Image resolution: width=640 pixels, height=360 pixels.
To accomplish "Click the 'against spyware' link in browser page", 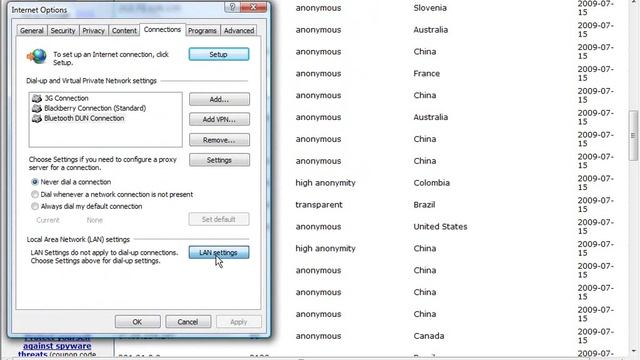I will click(57, 346).
